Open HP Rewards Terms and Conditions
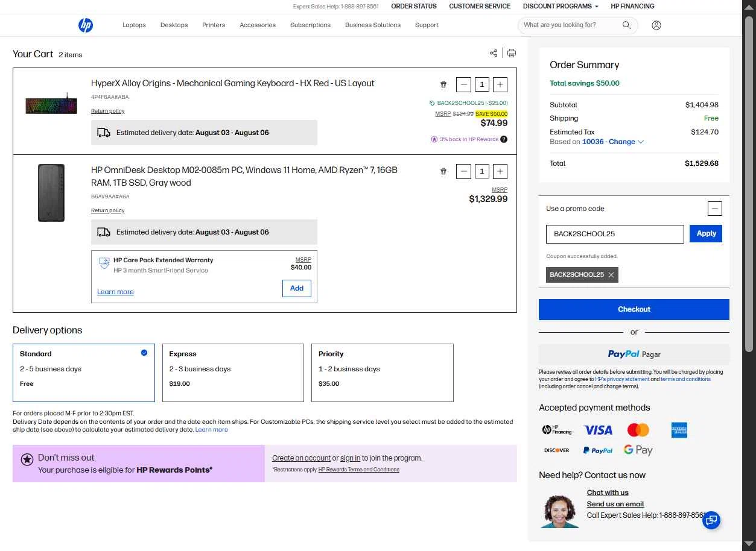This screenshot has width=756, height=551. 359,470
